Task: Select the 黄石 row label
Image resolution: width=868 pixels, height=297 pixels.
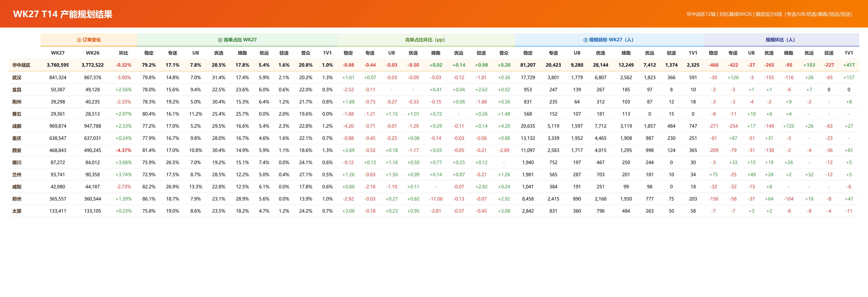Action: tap(17, 114)
